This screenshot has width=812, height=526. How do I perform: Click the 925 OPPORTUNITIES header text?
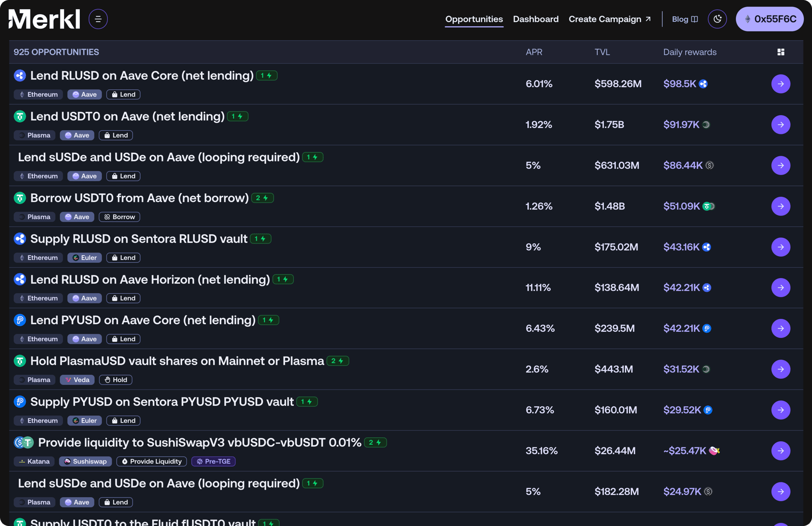point(56,52)
